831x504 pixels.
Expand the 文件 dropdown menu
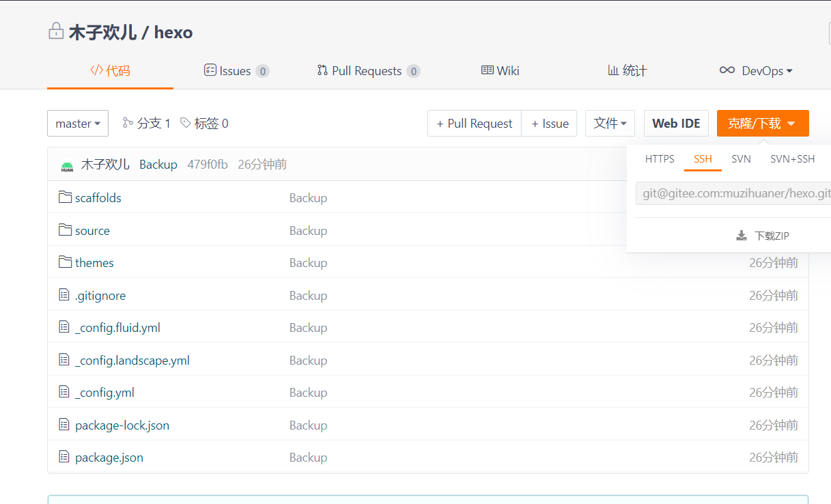point(610,124)
